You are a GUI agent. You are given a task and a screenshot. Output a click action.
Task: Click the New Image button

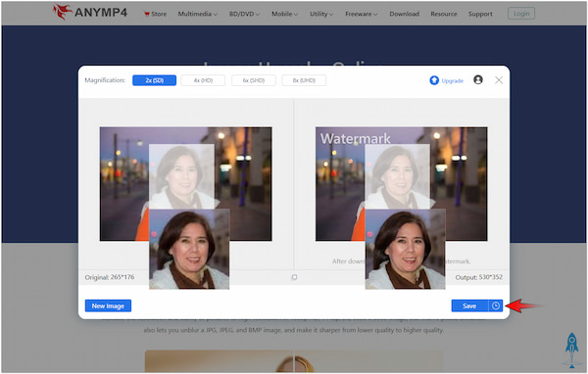coord(108,305)
